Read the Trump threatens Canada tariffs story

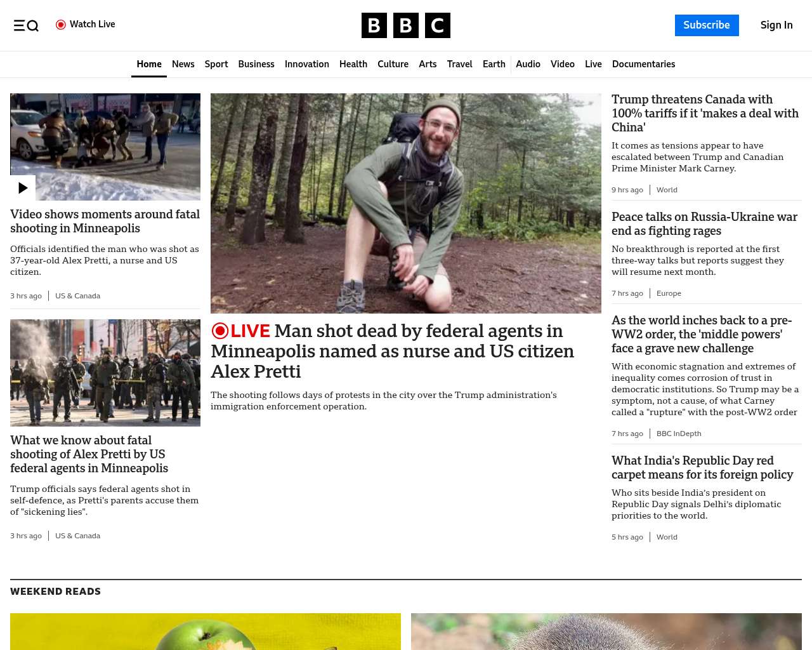tap(705, 113)
